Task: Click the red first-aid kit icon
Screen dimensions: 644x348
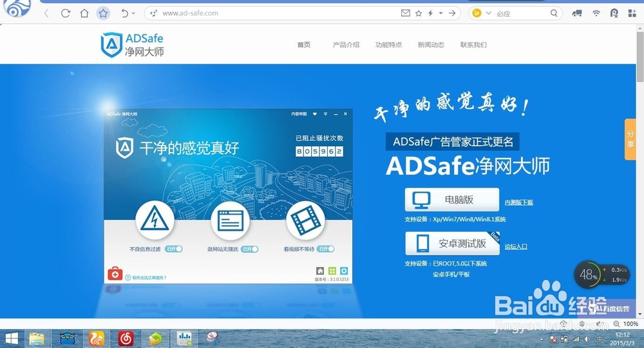Action: pyautogui.click(x=115, y=273)
